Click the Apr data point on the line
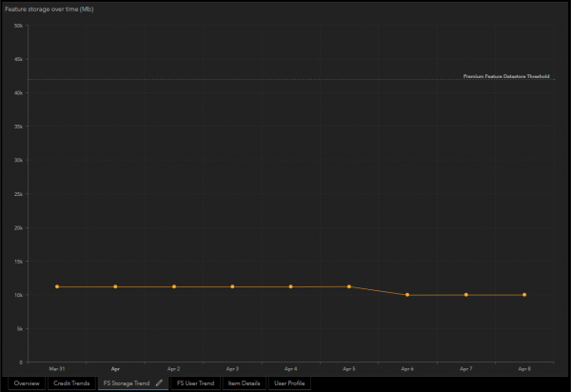 tap(115, 286)
